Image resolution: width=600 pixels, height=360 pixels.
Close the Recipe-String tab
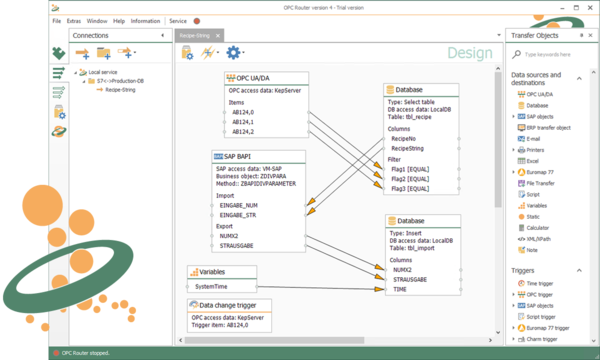(x=218, y=36)
